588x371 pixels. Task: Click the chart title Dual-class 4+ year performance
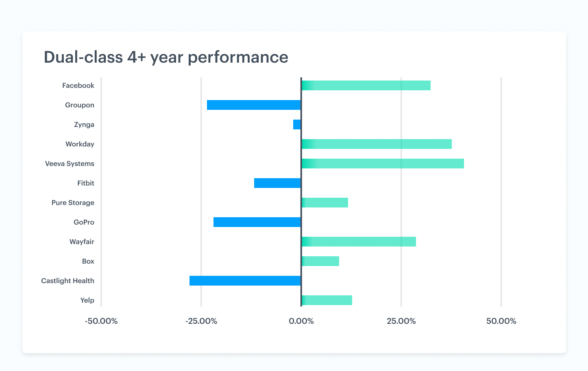tap(166, 57)
